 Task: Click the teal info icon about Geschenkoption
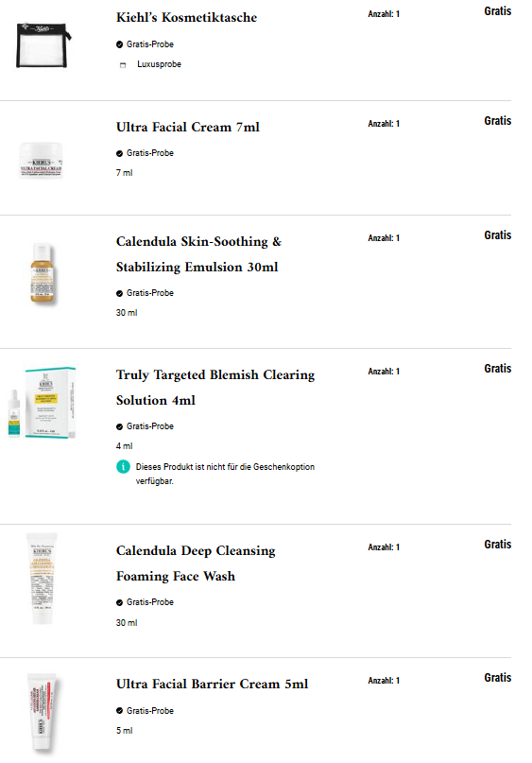123,467
